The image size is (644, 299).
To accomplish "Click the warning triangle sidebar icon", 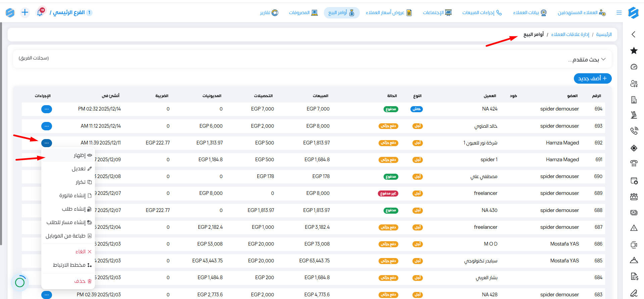I will point(634,228).
